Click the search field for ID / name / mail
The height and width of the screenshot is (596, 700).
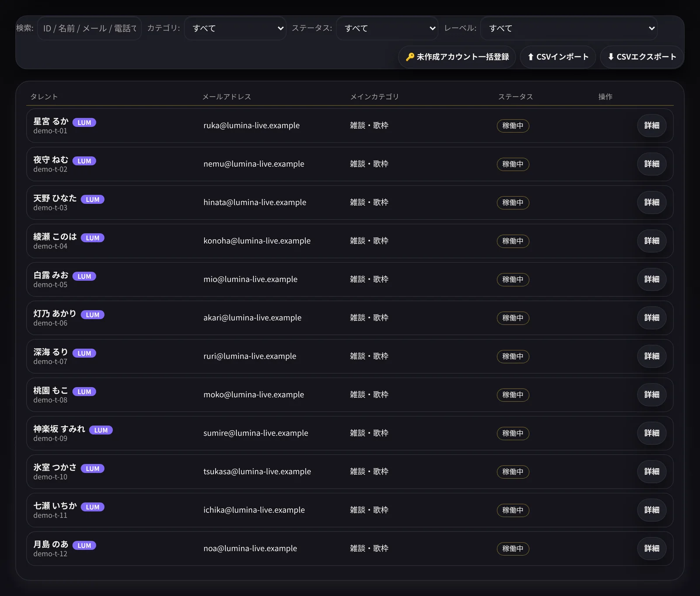89,28
